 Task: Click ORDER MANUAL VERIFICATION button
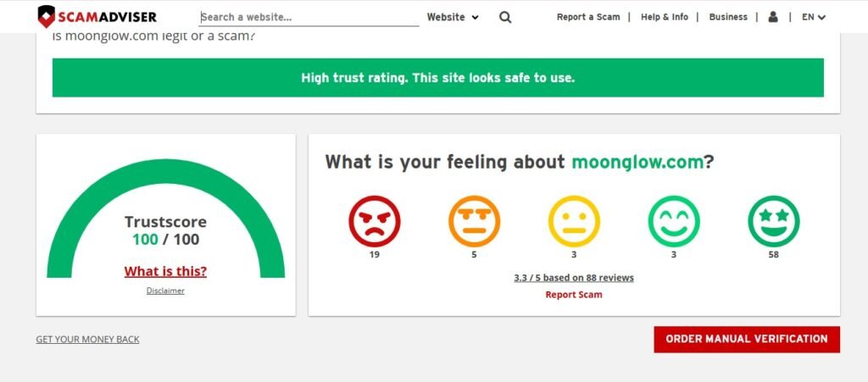pos(747,340)
